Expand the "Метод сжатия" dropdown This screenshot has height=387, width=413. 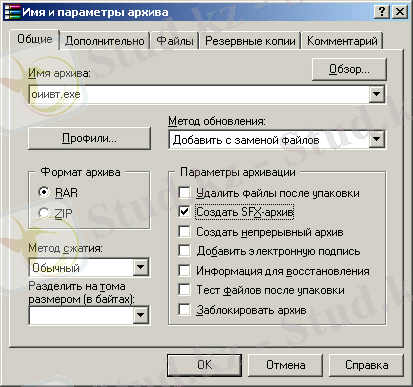(140, 267)
